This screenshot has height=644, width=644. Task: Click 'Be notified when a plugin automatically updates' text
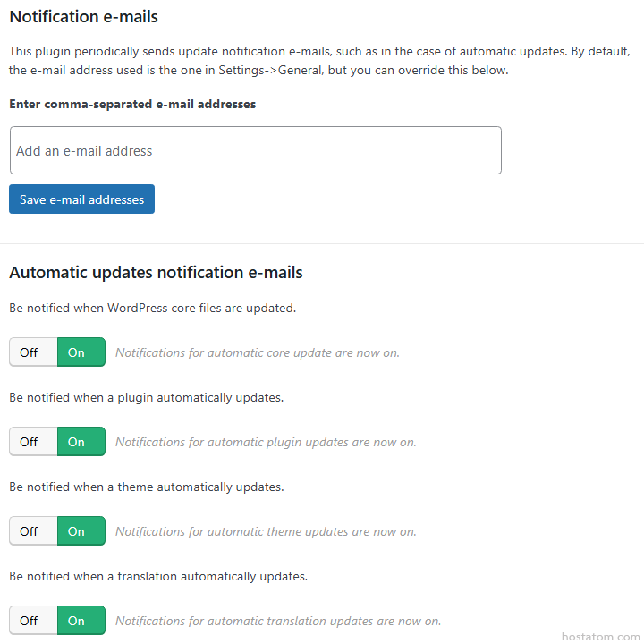tap(146, 397)
